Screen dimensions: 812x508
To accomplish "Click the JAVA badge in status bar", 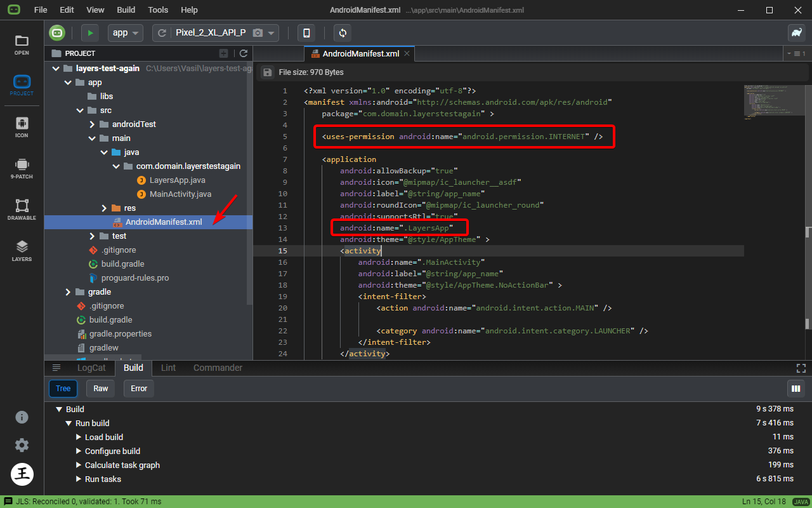I will pyautogui.click(x=800, y=502).
